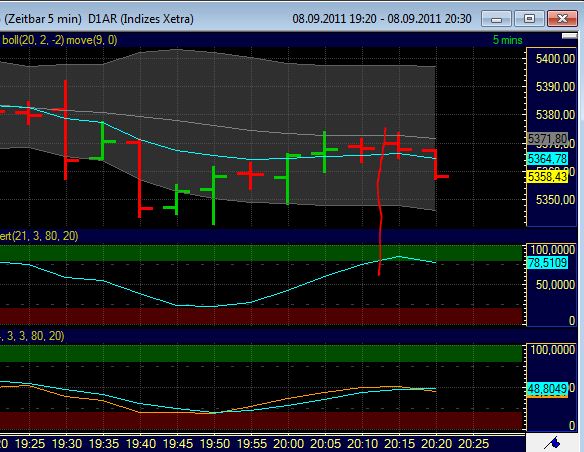The height and width of the screenshot is (452, 584).
Task: Click the yellow 5358,43 price marker
Action: [547, 176]
